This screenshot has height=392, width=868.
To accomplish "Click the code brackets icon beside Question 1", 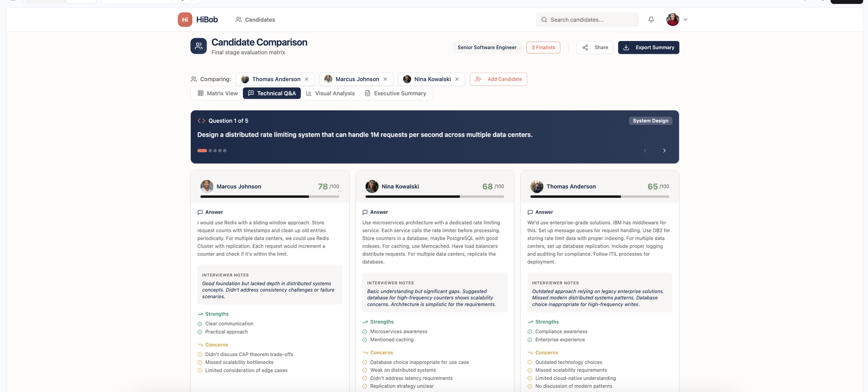I will click(201, 121).
